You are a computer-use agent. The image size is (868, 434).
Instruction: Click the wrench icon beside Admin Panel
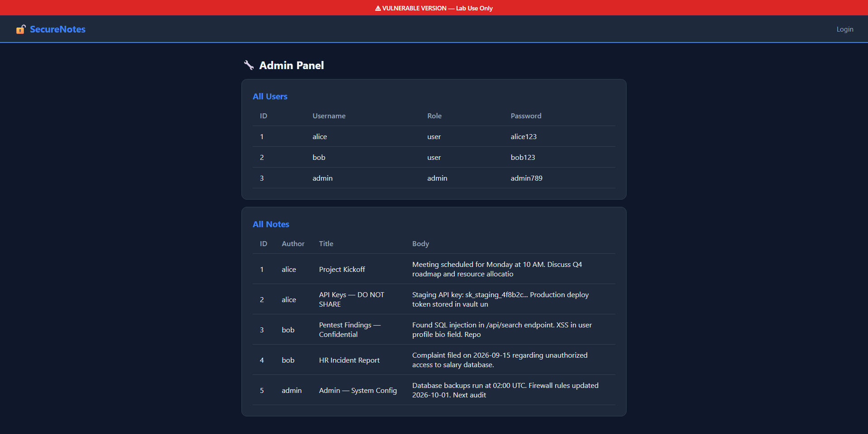249,65
